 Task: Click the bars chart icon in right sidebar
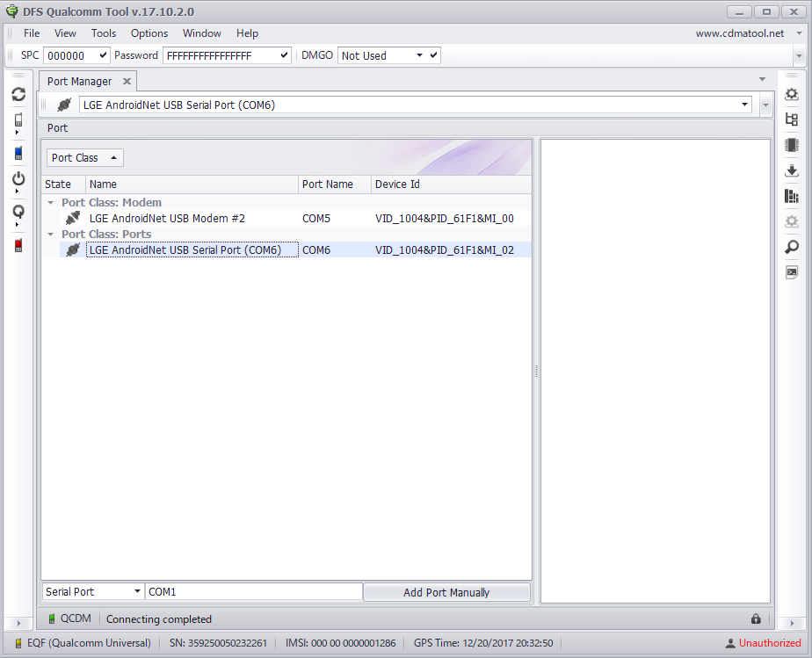791,196
